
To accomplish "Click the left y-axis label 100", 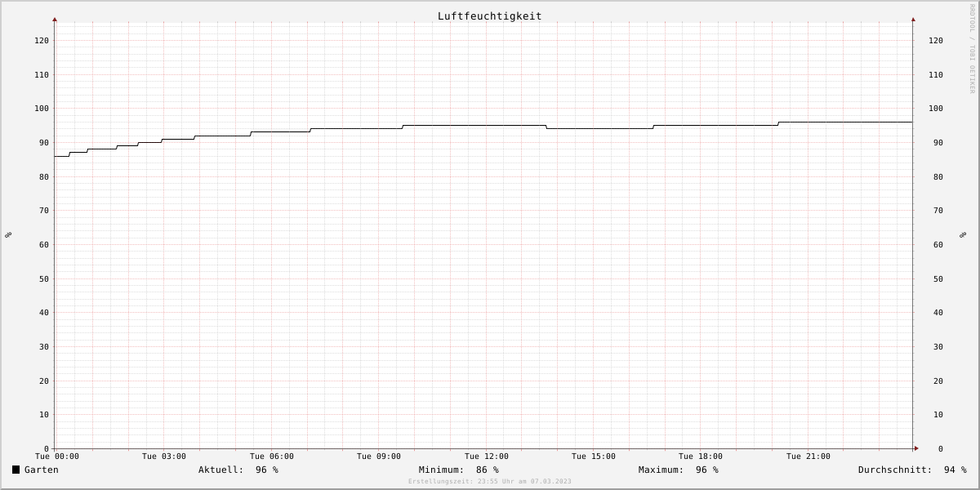I will coord(42,109).
